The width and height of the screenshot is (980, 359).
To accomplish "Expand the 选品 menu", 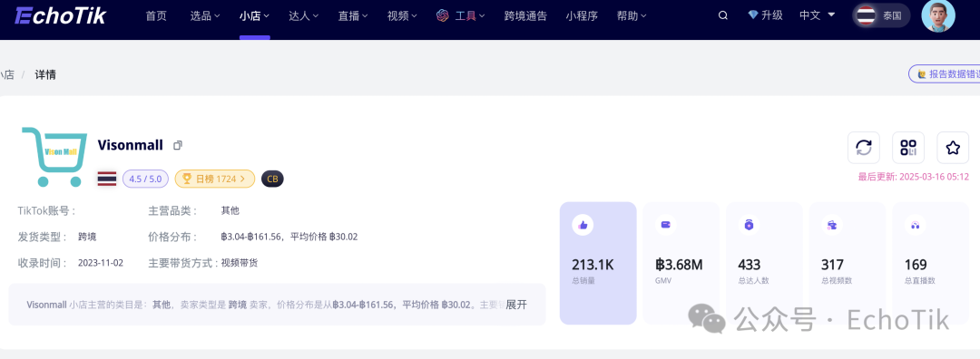I will click(x=205, y=16).
